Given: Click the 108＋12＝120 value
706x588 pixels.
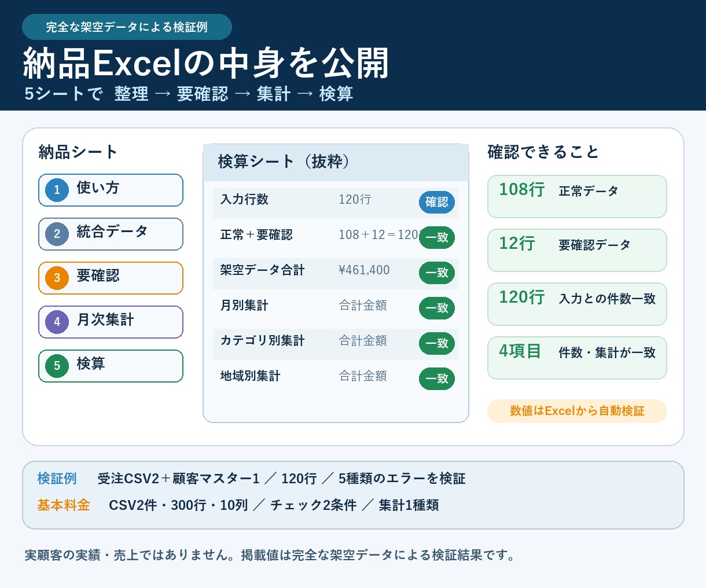Looking at the screenshot, I should pyautogui.click(x=379, y=234).
